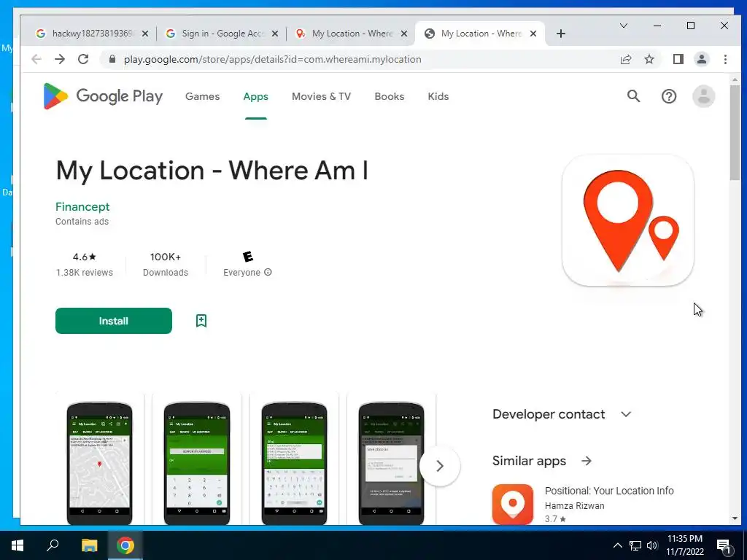
Task: Open File Explorer from taskbar
Action: click(x=89, y=545)
